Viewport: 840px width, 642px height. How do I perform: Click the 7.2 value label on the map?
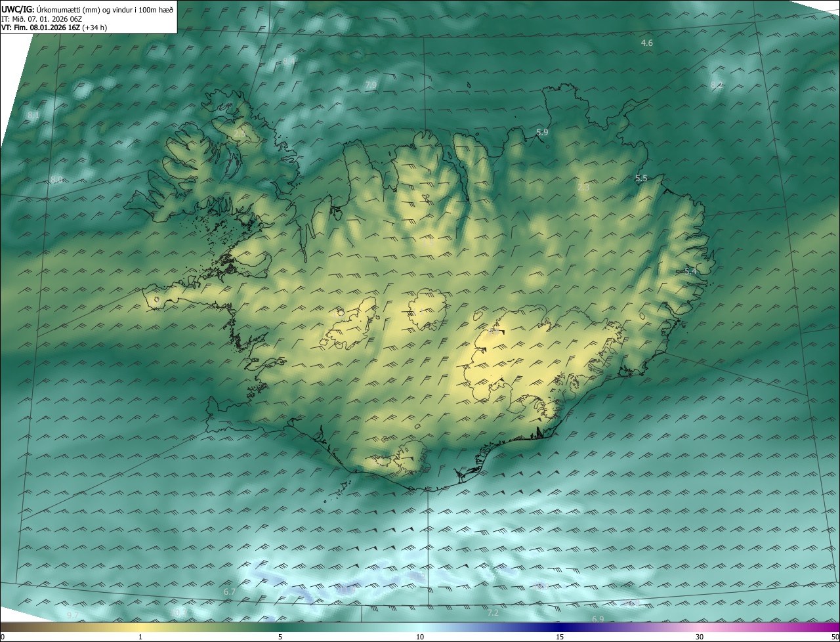point(493,613)
